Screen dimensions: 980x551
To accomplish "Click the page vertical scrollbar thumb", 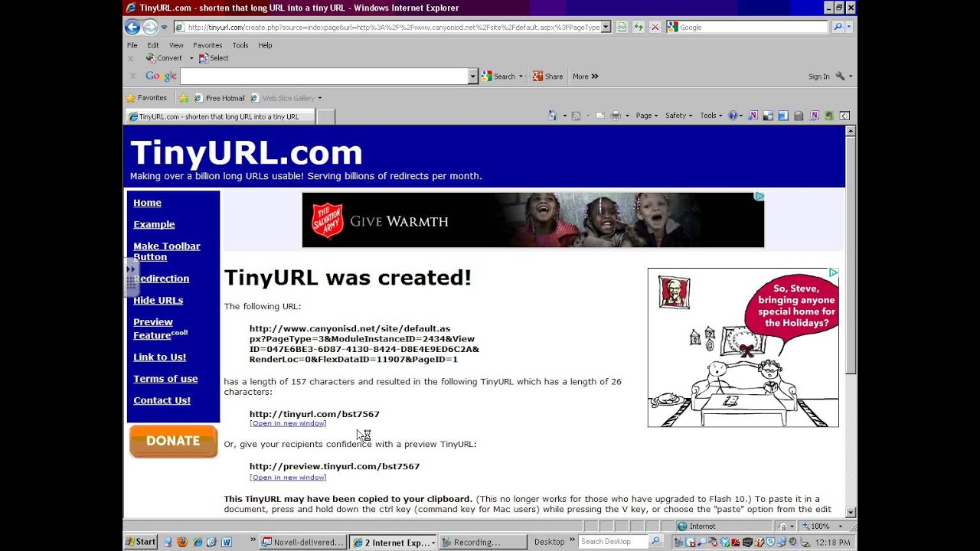I will point(851,256).
